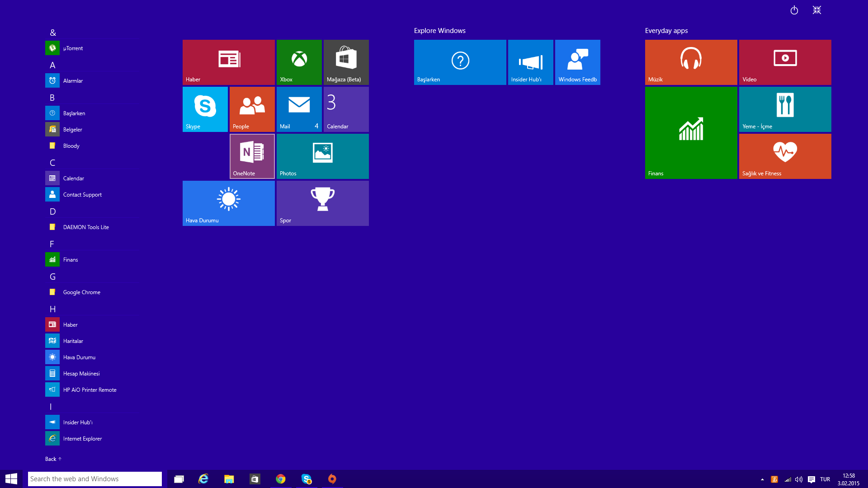Open the Spor trophy tile

tap(323, 203)
